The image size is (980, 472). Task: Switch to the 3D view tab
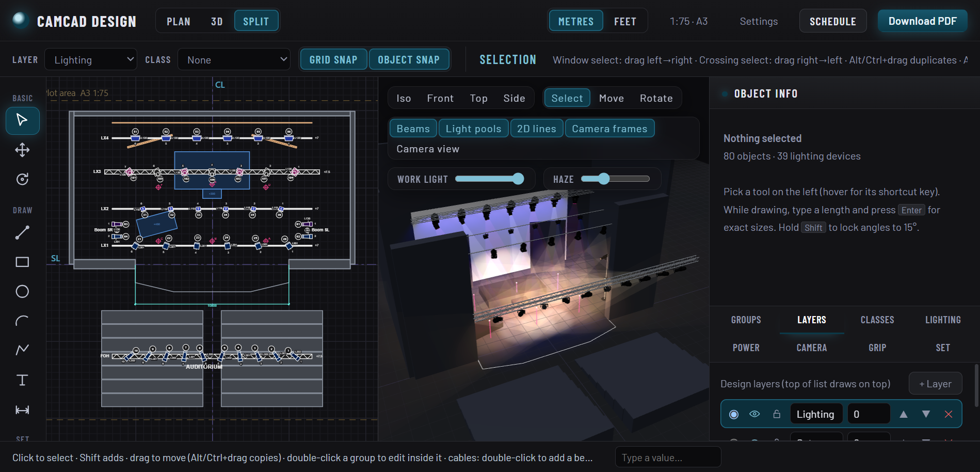(217, 21)
